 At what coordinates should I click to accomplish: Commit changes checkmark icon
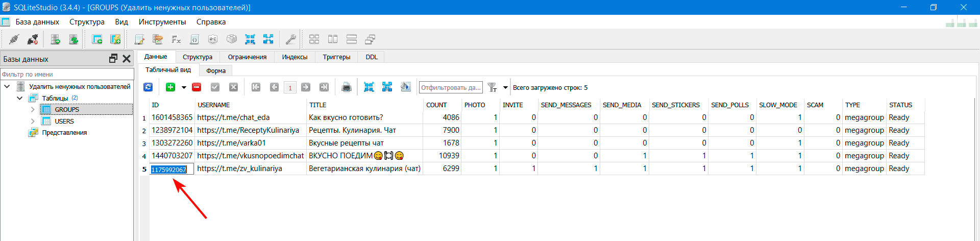215,87
